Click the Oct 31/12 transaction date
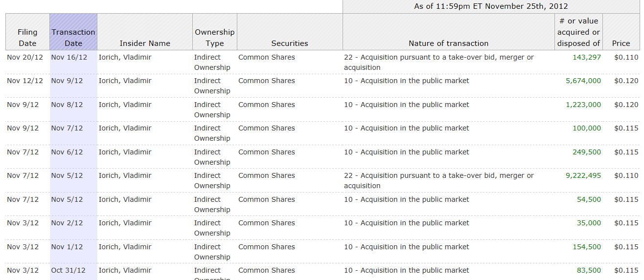Image resolution: width=644 pixels, height=280 pixels. 68,270
